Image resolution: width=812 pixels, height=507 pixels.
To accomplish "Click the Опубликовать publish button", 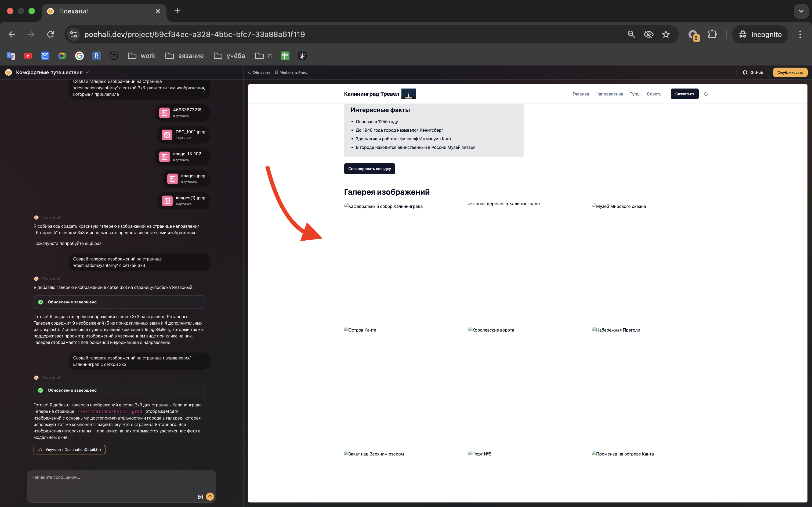I will 790,72.
